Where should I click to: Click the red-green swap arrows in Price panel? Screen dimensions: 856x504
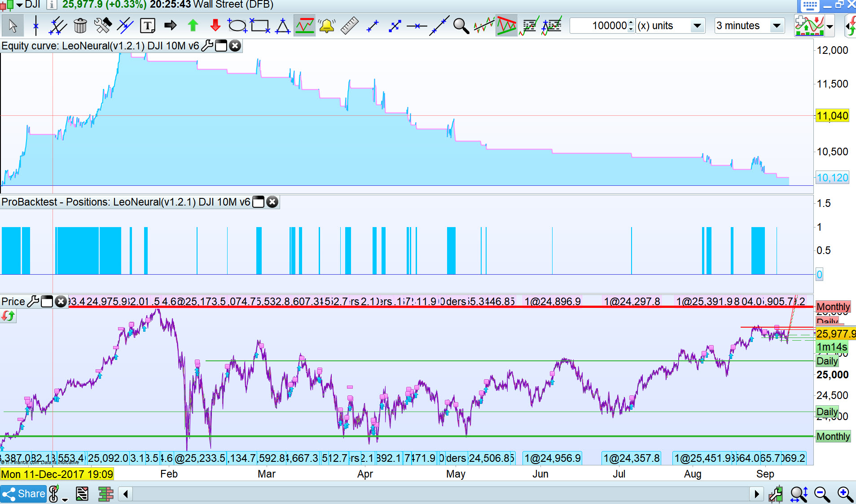pyautogui.click(x=8, y=316)
